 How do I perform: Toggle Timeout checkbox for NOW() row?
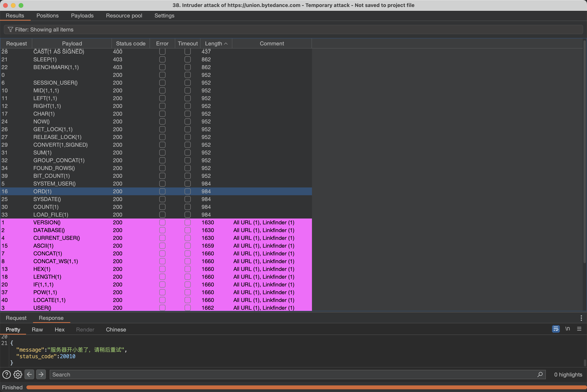coord(188,121)
